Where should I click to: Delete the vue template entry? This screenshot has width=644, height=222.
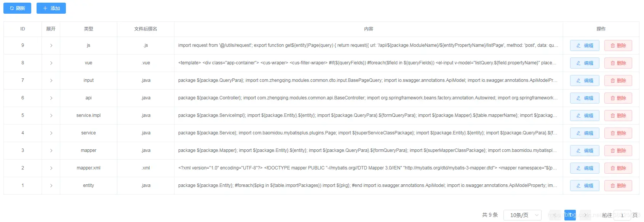[618, 63]
